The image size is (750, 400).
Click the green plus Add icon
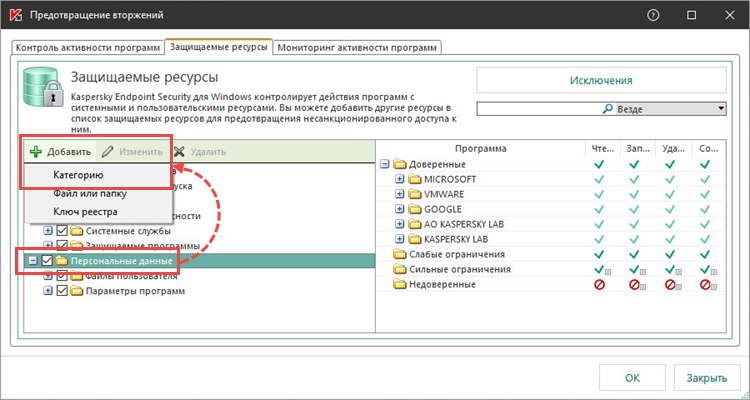[x=36, y=152]
